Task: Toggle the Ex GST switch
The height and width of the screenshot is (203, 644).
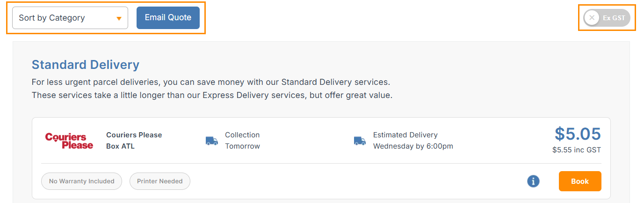Action: [607, 18]
